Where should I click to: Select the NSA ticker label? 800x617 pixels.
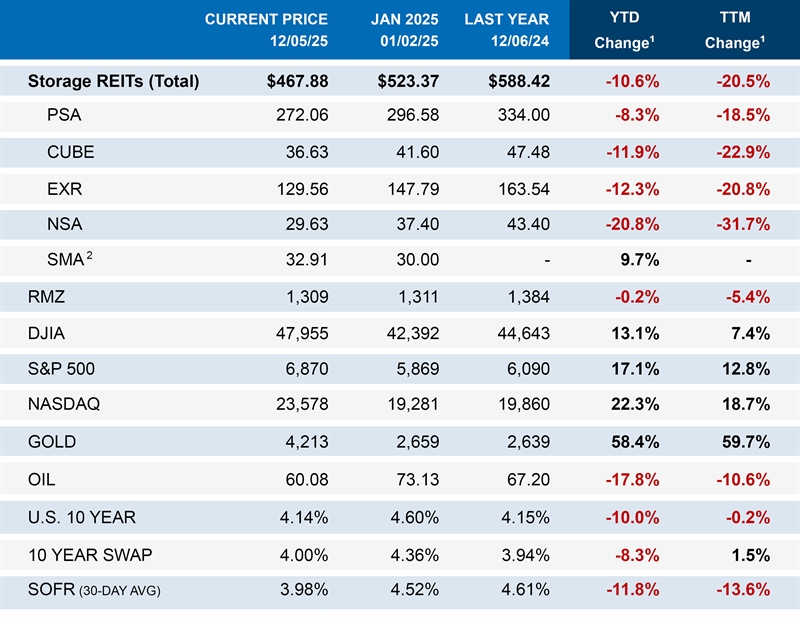click(x=64, y=224)
